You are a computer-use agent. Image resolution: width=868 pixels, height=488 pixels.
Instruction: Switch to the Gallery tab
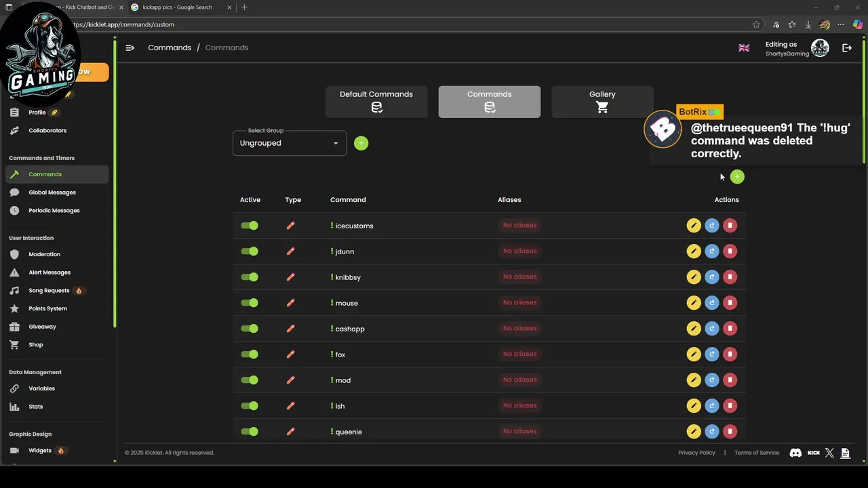[x=602, y=102]
